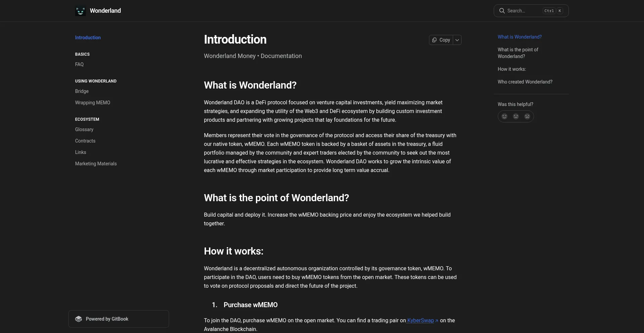Follow the KyberSwap hyperlink

pos(420,321)
